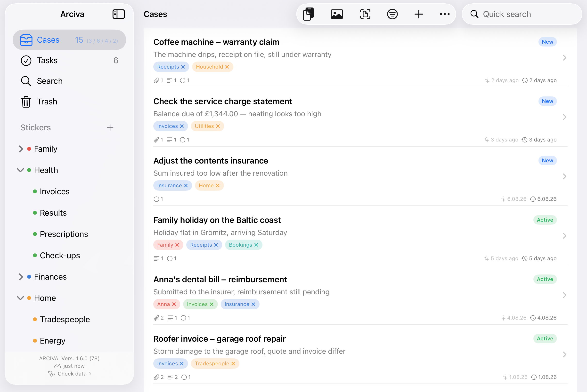Open the more options ellipsis menu
The width and height of the screenshot is (587, 392).
point(445,14)
